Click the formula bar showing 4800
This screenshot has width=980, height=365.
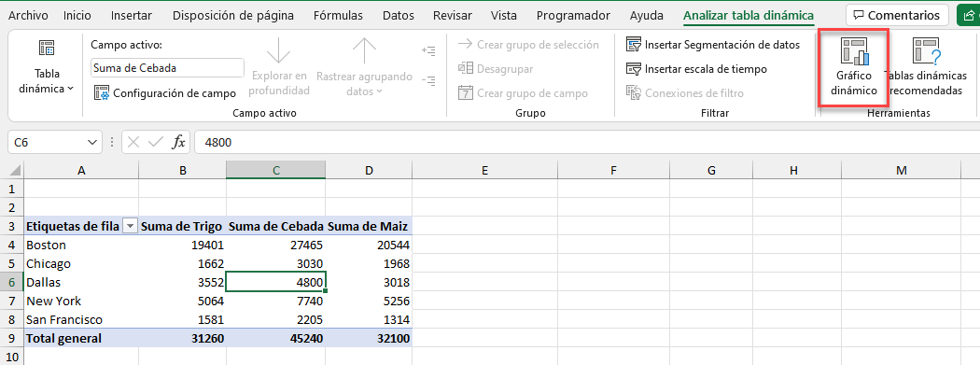pyautogui.click(x=587, y=143)
